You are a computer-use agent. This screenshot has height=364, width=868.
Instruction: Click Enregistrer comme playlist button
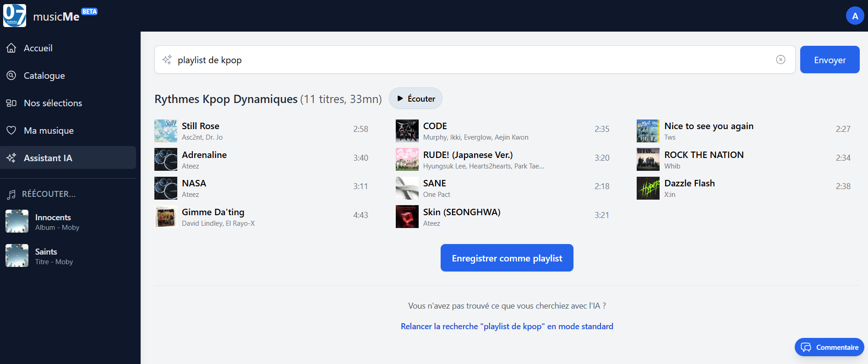pos(507,258)
